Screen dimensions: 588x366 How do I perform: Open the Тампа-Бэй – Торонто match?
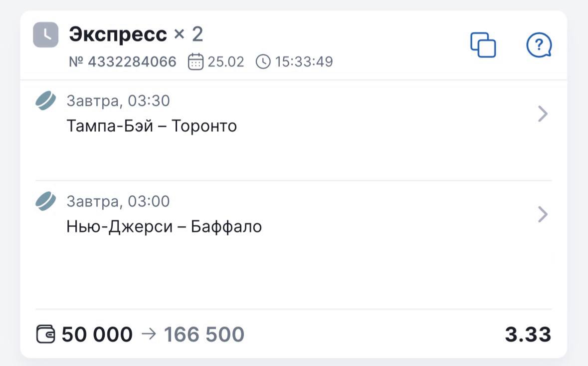152,126
